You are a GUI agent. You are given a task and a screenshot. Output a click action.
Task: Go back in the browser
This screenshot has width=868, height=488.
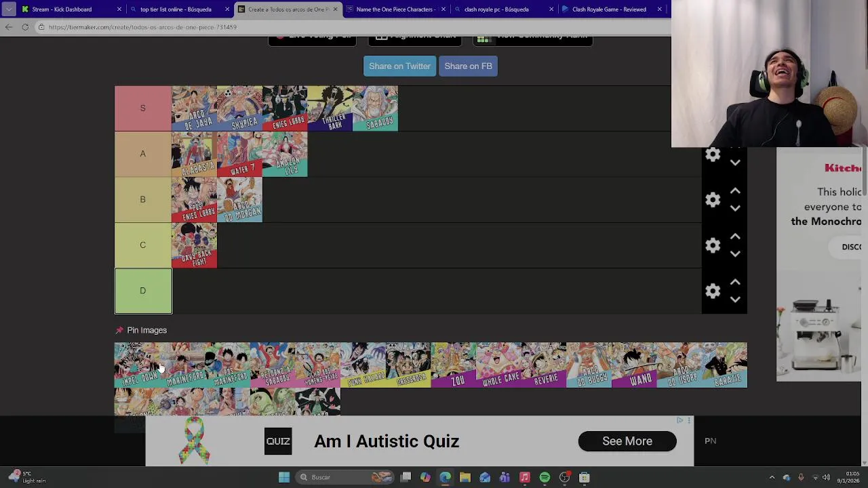pos(9,27)
